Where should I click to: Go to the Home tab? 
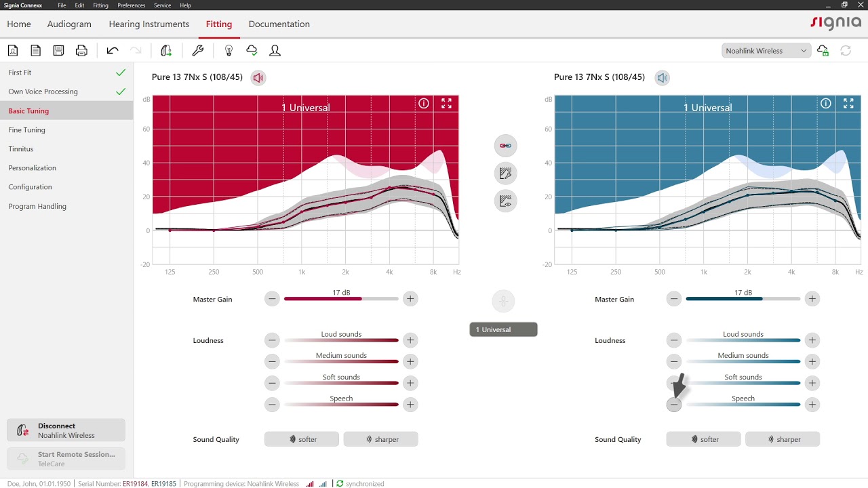click(x=19, y=24)
